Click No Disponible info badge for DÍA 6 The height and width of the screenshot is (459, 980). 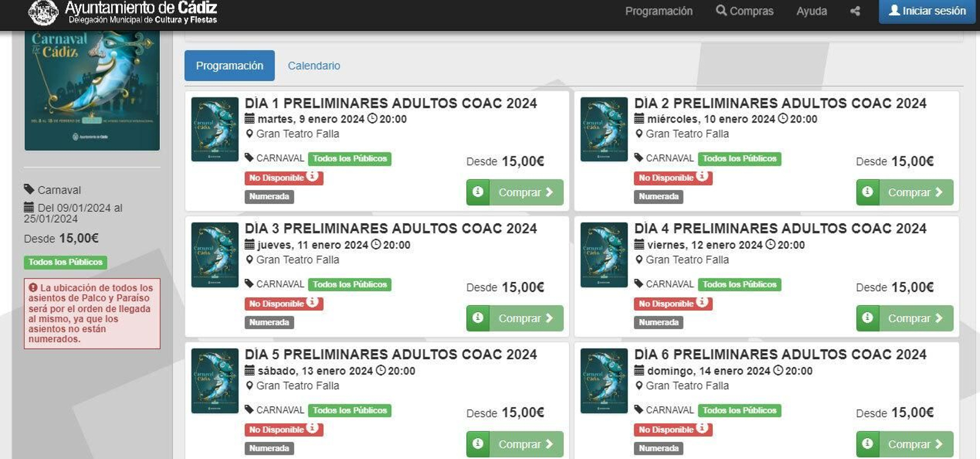673,430
